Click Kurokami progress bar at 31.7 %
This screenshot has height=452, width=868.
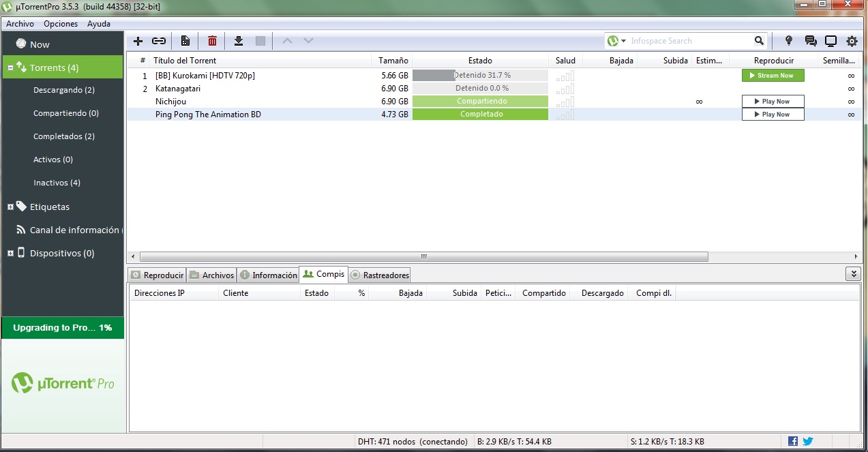pyautogui.click(x=480, y=76)
